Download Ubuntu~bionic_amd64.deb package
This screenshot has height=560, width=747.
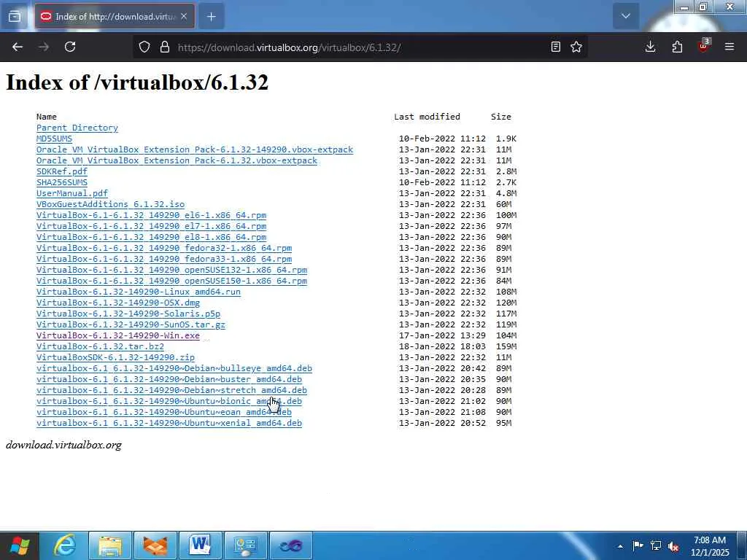click(x=169, y=402)
